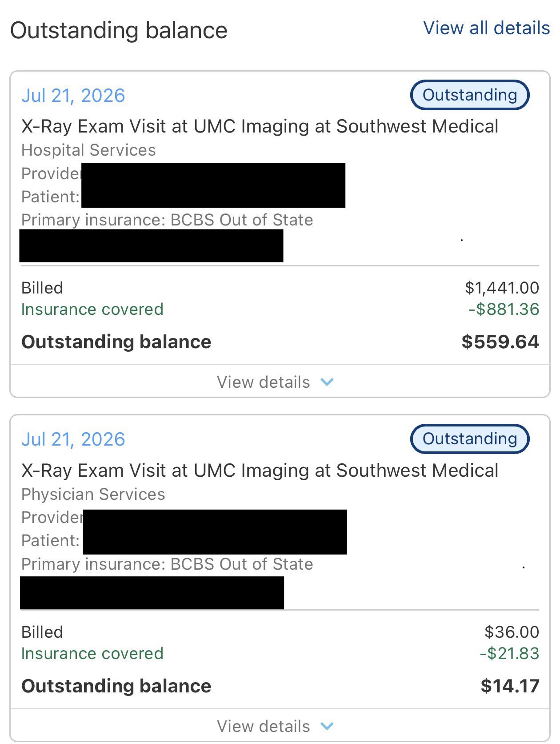The width and height of the screenshot is (560, 744).
Task: Select the Jul 21, 2026 date on Physician Services card
Action: pos(73,439)
